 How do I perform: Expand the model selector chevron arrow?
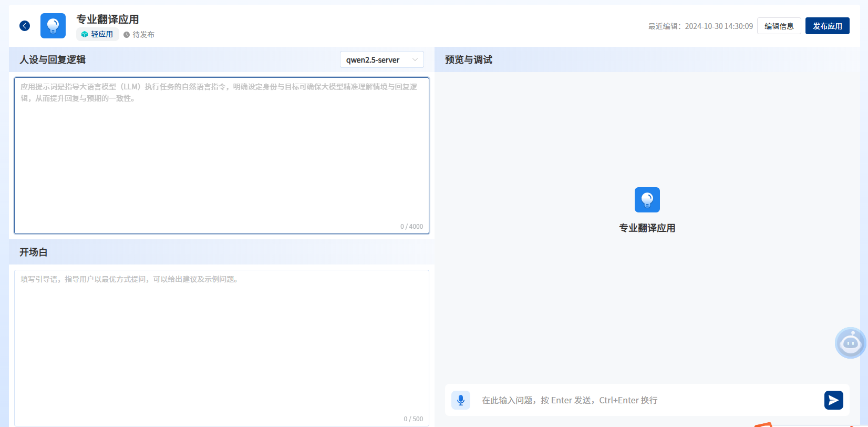point(415,60)
